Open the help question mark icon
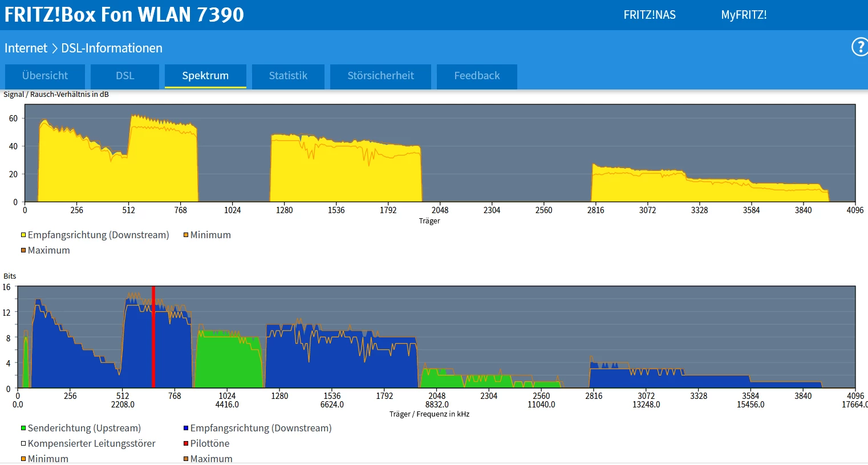The height and width of the screenshot is (465, 868). [859, 47]
